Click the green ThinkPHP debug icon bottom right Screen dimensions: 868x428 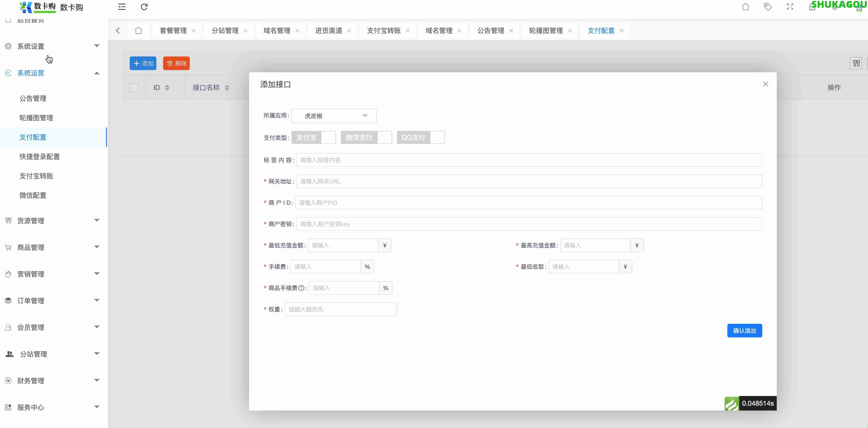[x=731, y=403]
